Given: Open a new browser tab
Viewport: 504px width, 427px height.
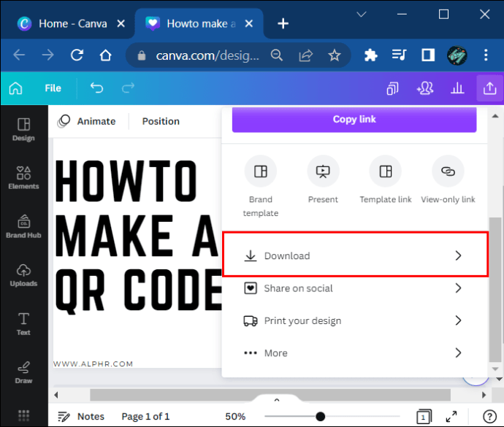Looking at the screenshot, I should pos(283,23).
